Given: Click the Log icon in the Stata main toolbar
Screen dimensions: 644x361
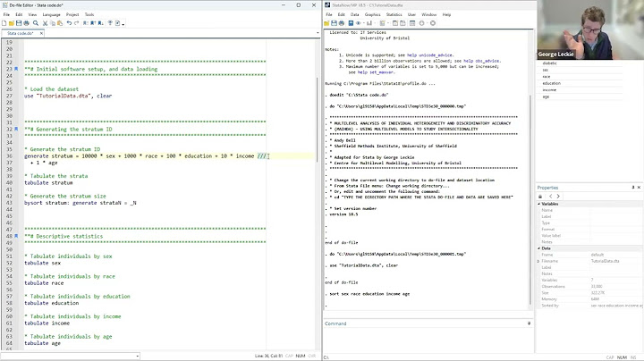Looking at the screenshot, I should click(351, 23).
